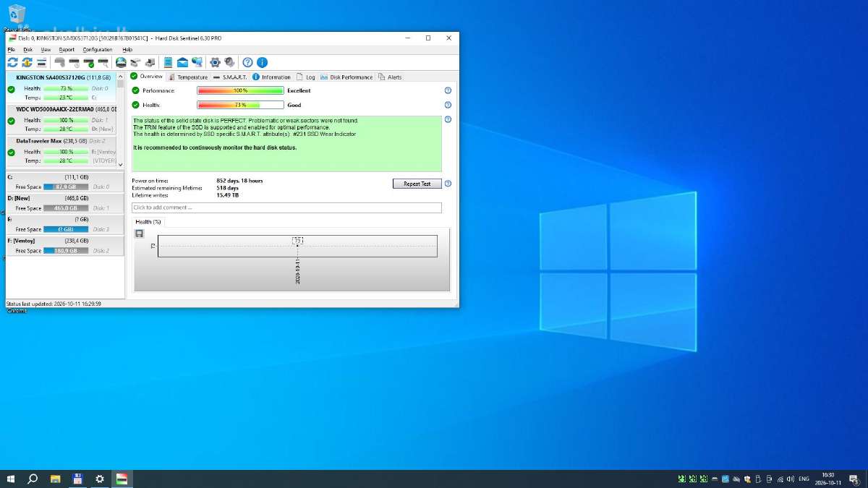Click the Repeat Test button
This screenshot has width=868, height=488.
(417, 184)
